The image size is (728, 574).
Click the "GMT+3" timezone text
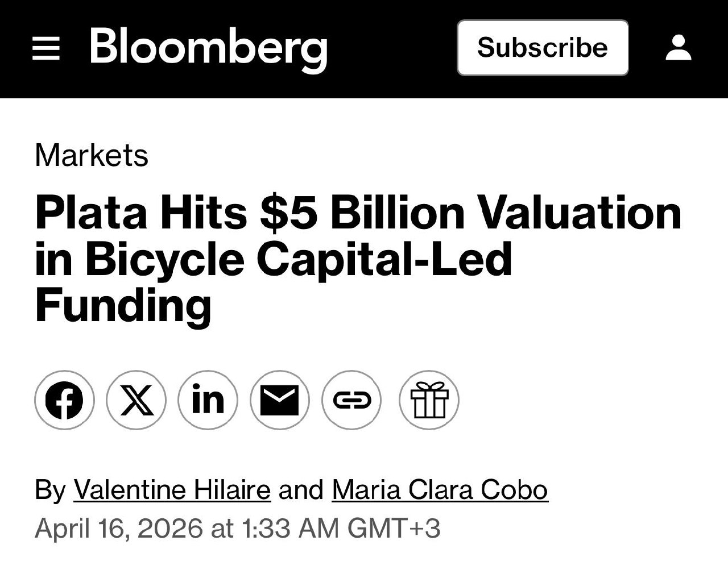pos(394,528)
